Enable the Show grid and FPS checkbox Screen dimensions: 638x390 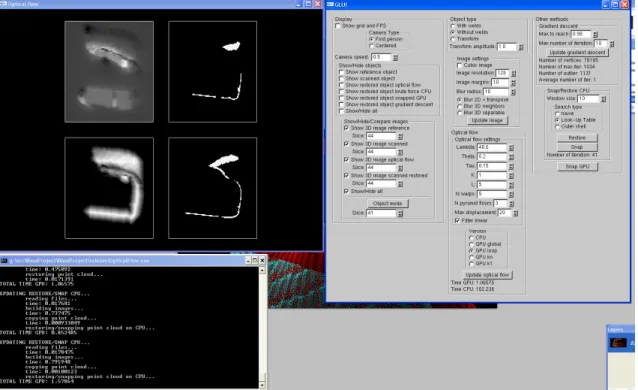338,26
